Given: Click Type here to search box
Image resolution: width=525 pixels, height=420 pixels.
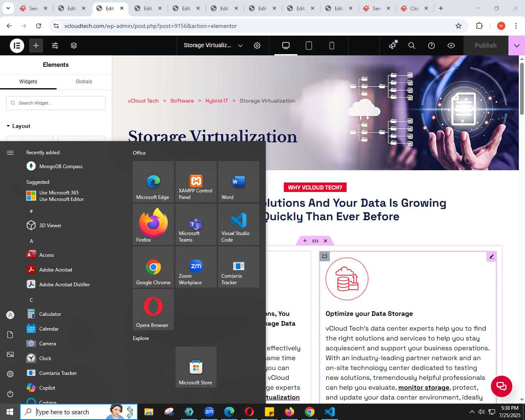Looking at the screenshot, I should click(x=79, y=412).
